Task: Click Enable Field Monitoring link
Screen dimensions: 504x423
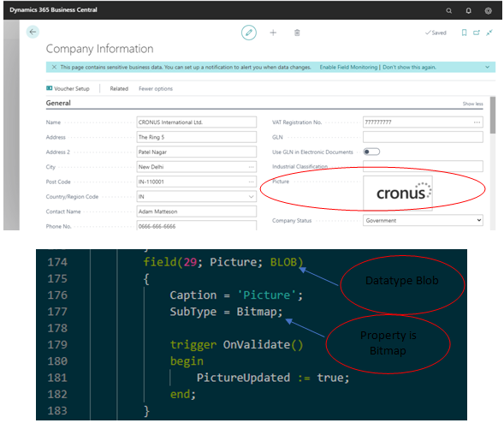Action: 348,67
